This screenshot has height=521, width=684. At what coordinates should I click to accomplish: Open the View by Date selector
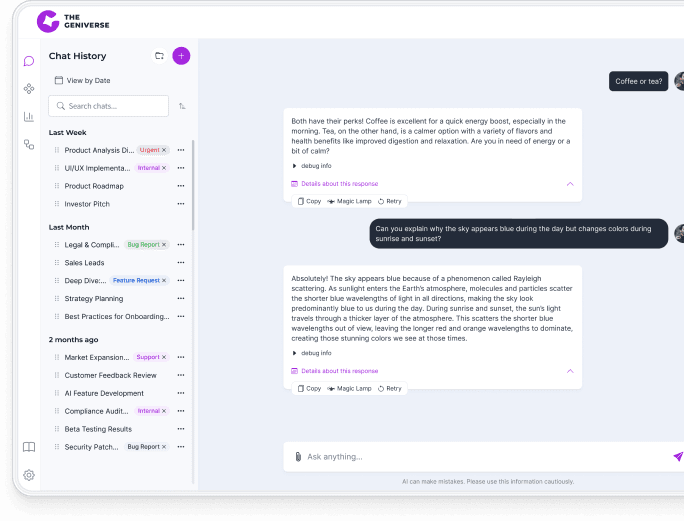(x=82, y=80)
